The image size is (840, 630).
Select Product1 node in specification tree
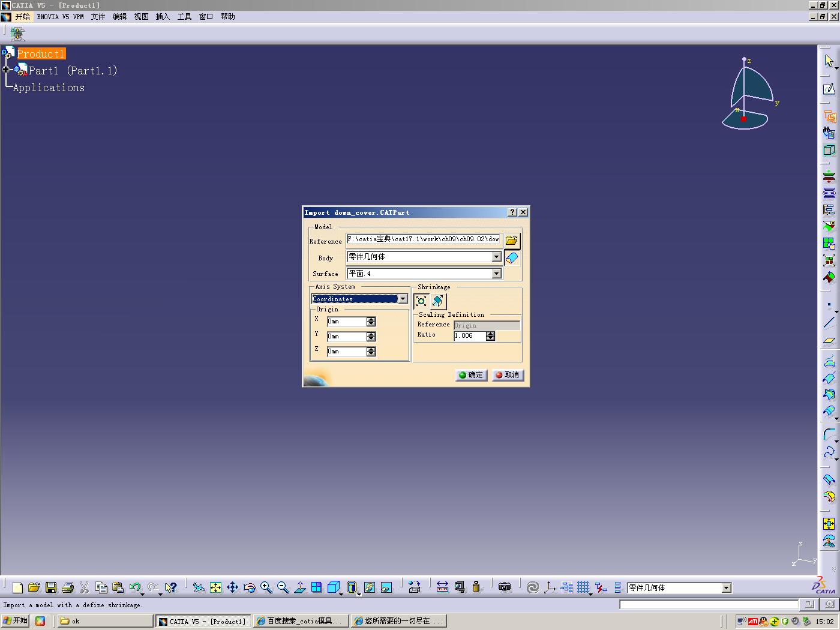pos(41,54)
